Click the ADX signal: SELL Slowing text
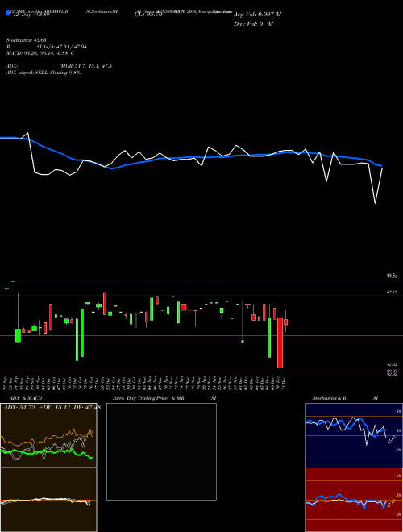The image size is (403, 532). click(44, 73)
